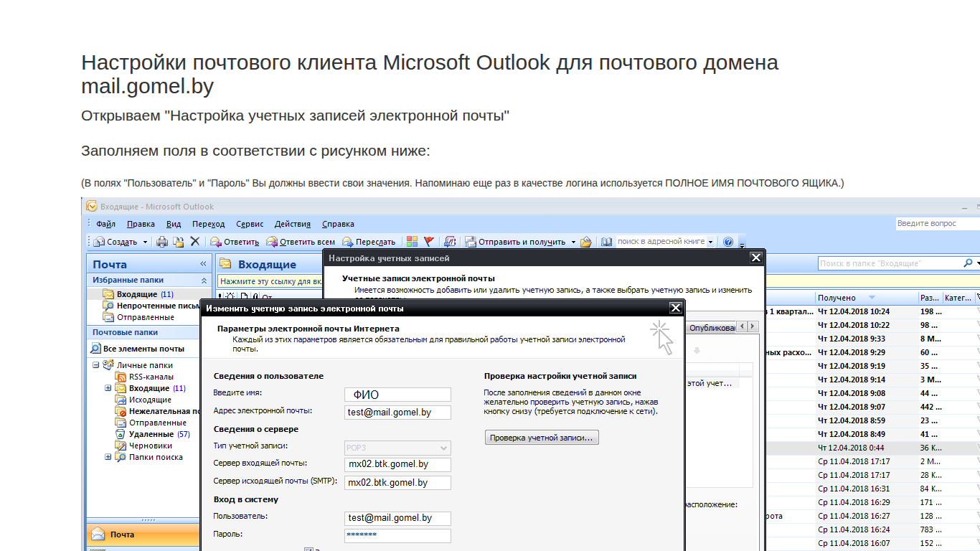This screenshot has width=980, height=551.
Task: Click the Сервер входящей почты field
Action: [x=397, y=465]
